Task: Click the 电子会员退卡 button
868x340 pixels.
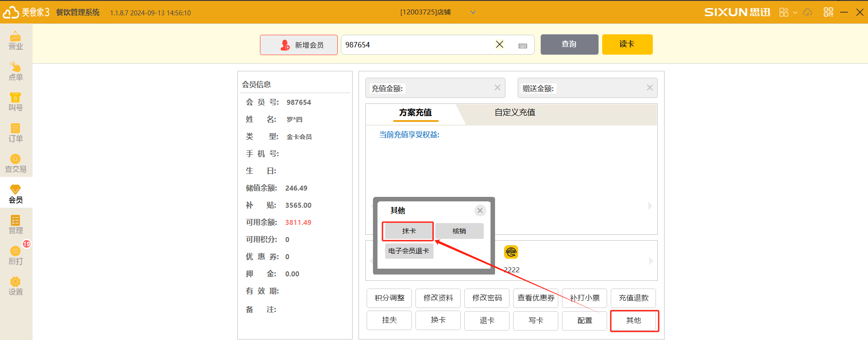Action: 409,251
